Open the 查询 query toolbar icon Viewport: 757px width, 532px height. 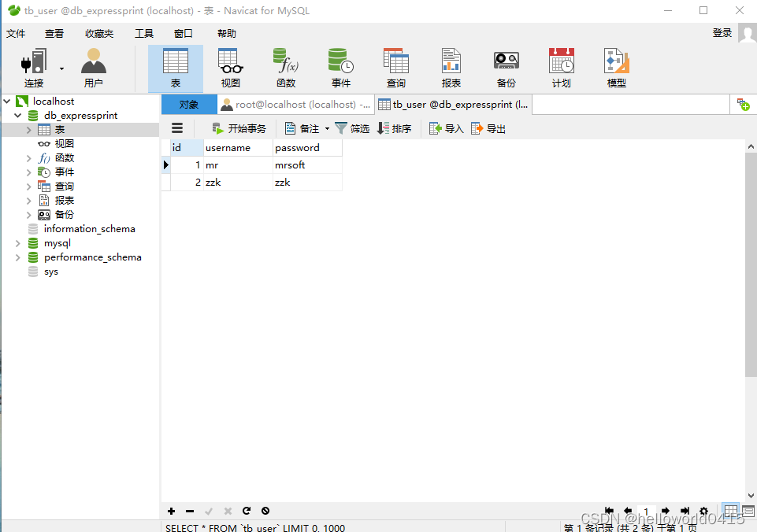(x=396, y=68)
